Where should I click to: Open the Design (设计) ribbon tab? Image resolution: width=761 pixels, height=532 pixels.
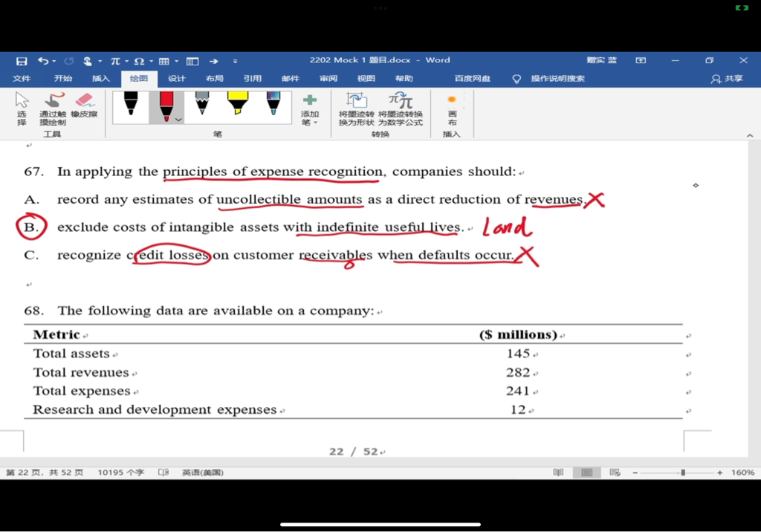(177, 79)
